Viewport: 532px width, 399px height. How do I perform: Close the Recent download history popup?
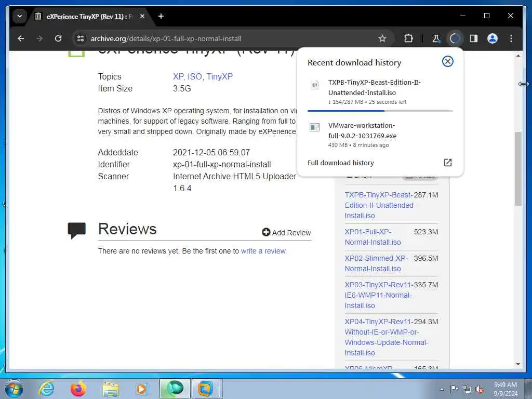[447, 61]
